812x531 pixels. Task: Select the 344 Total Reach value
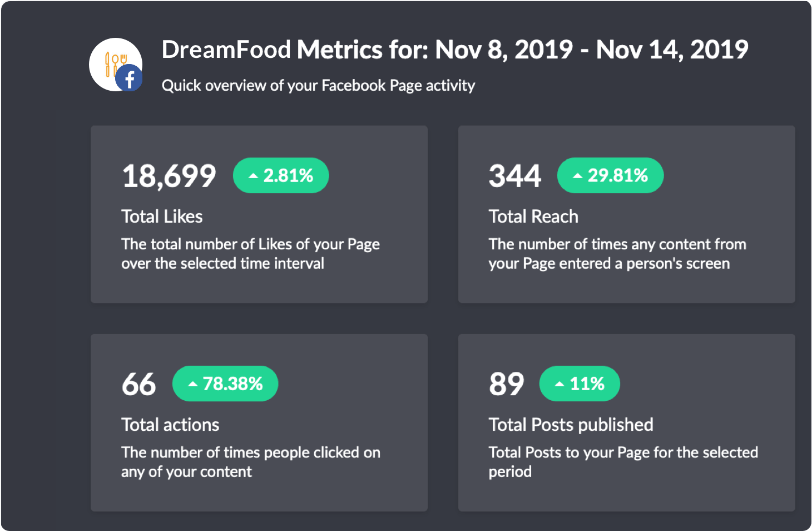click(x=515, y=176)
